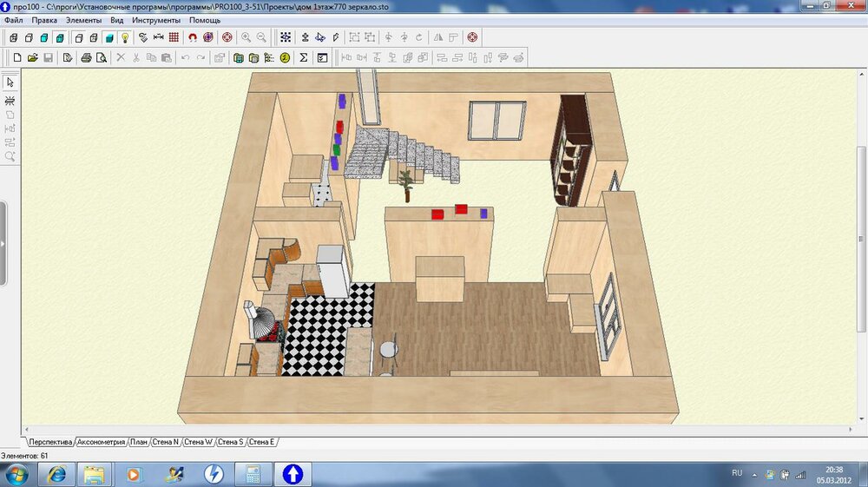Switch to the Аксонометрия tab
Screen dimensions: 868x487
(x=101, y=442)
